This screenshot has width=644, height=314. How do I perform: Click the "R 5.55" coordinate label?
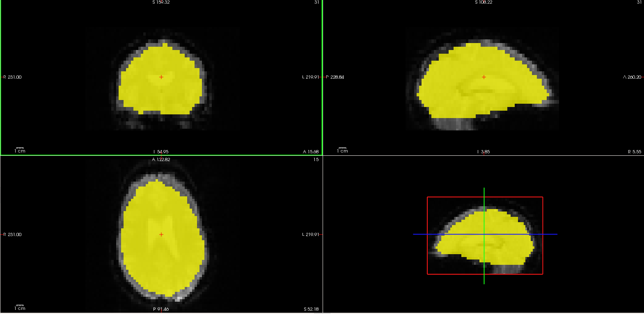click(635, 152)
